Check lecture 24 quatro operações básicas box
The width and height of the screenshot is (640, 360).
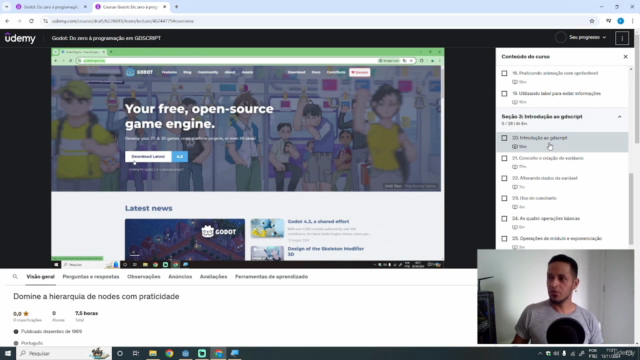coord(504,218)
